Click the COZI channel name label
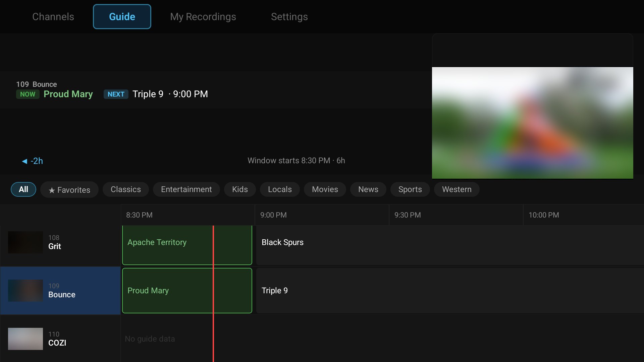Viewport: 644px width, 362px height. [x=57, y=343]
